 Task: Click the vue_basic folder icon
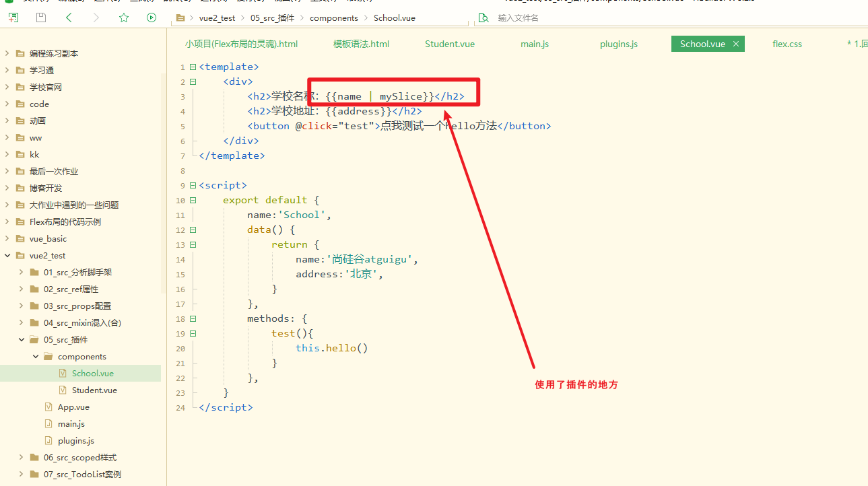[x=20, y=238]
